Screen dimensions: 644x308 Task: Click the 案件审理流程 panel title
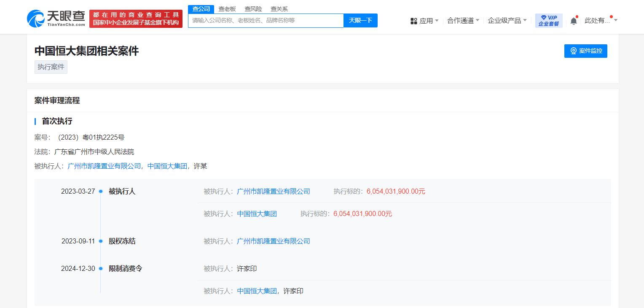pyautogui.click(x=57, y=100)
